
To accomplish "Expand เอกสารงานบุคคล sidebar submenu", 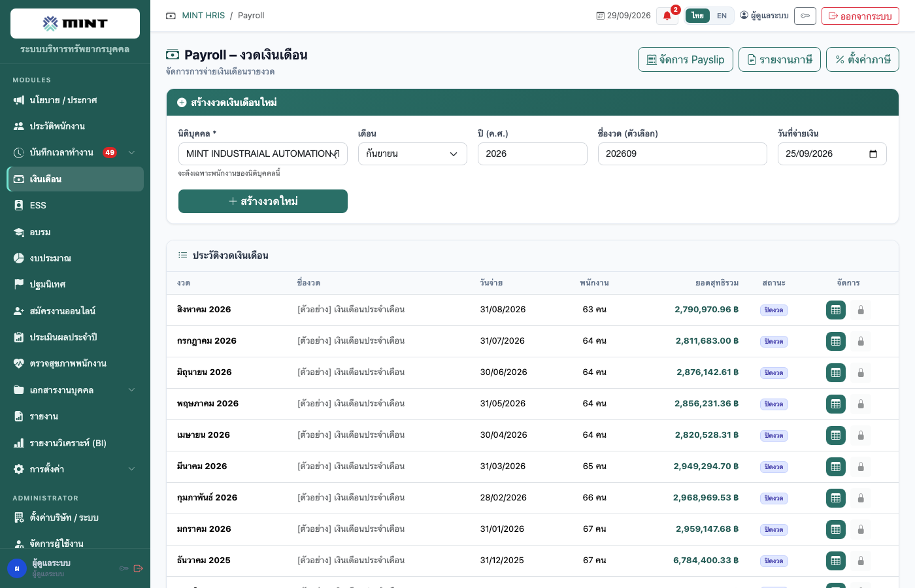I will [131, 390].
